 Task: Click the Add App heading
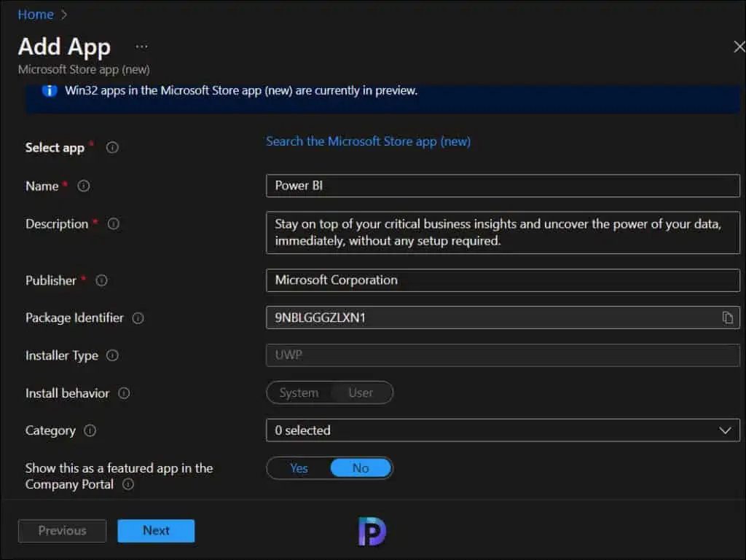[64, 47]
